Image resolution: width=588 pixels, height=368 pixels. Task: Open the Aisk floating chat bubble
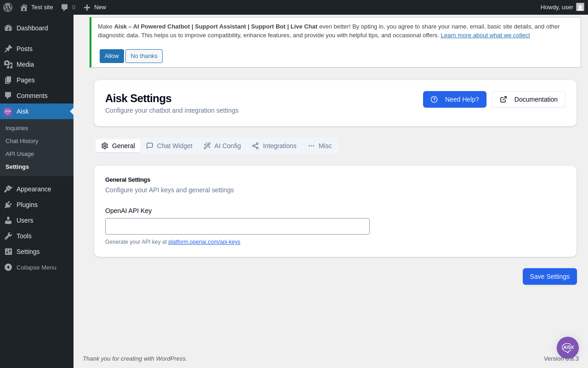568,348
